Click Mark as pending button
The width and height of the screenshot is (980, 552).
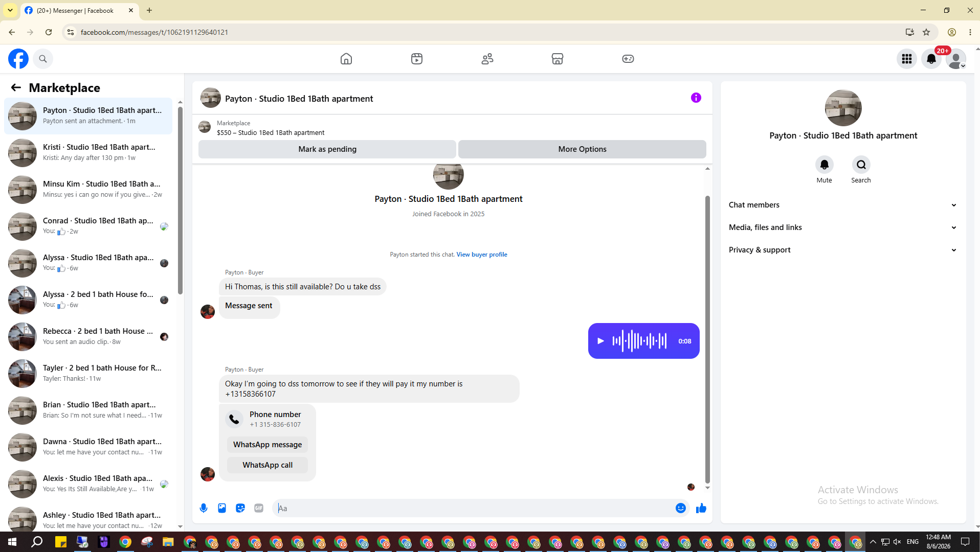(x=327, y=149)
